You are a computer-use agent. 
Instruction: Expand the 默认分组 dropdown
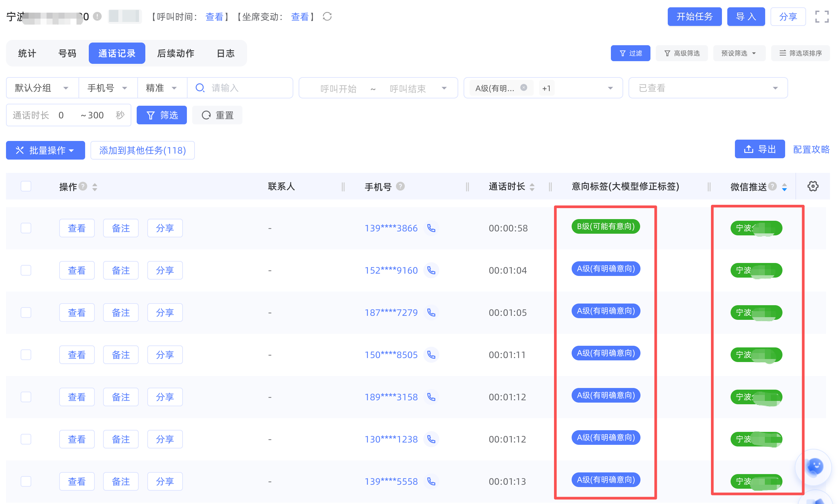click(x=42, y=88)
